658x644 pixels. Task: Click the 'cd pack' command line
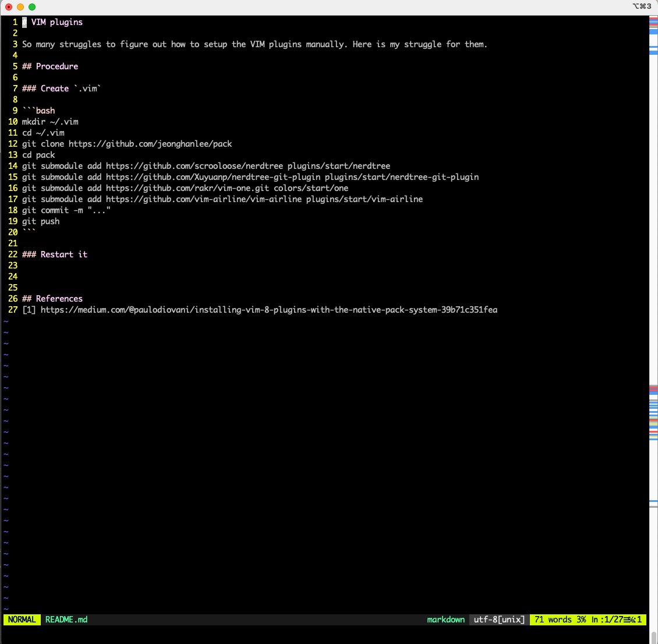[38, 155]
